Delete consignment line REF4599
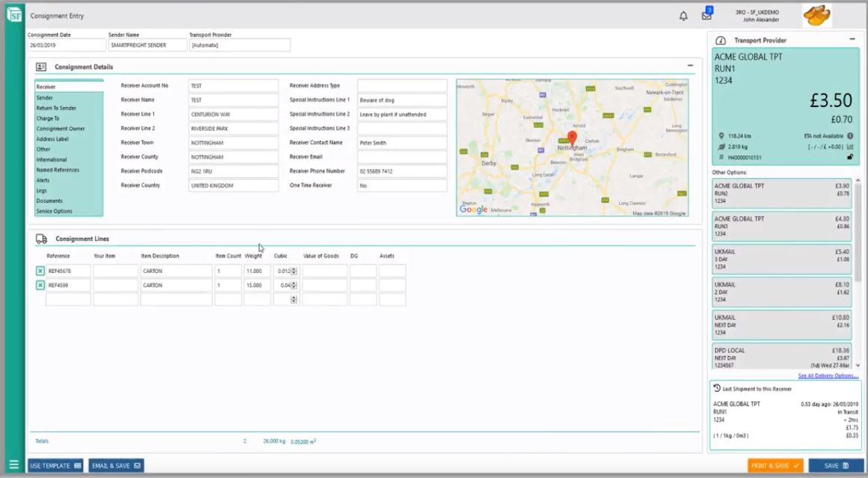Viewport: 868px width, 478px height. (40, 286)
